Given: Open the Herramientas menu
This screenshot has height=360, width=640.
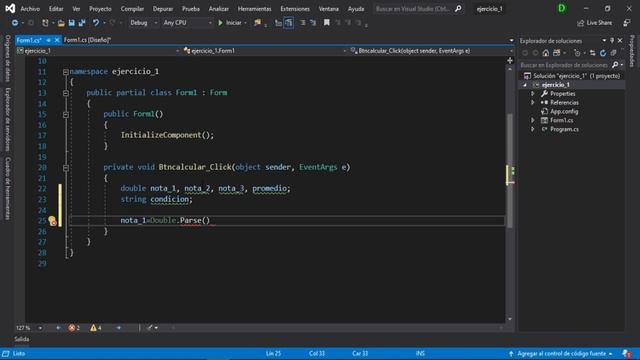Looking at the screenshot, I should point(254,9).
